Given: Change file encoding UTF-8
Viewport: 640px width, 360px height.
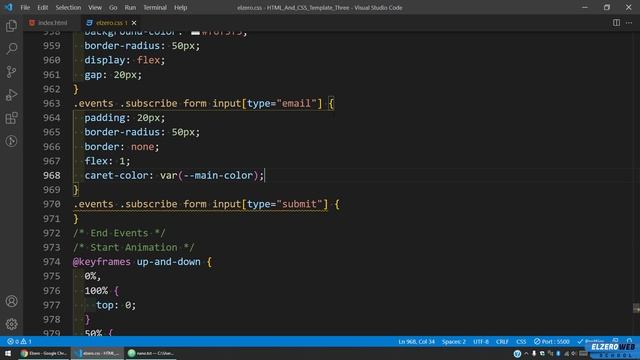Looking at the screenshot, I should coord(481,341).
